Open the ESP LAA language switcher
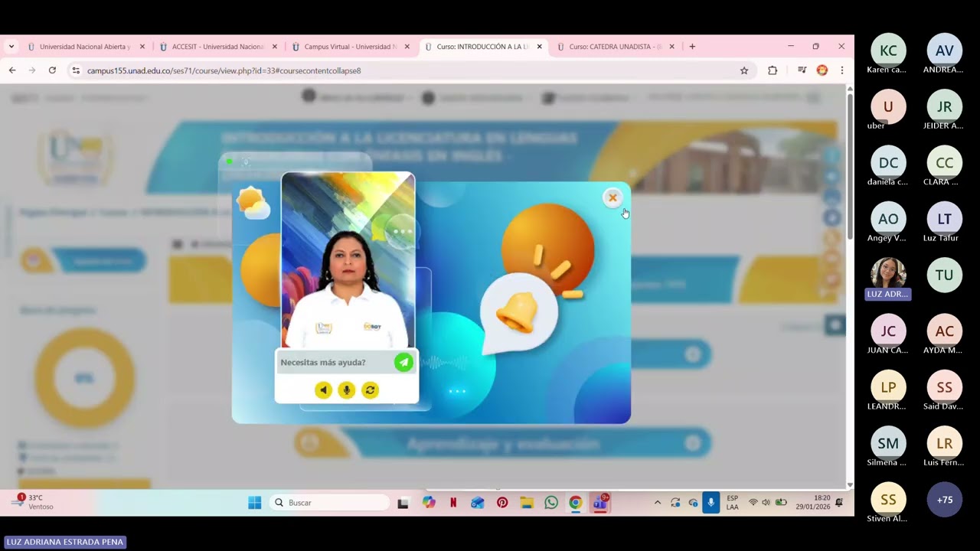980x551 pixels. click(x=733, y=503)
